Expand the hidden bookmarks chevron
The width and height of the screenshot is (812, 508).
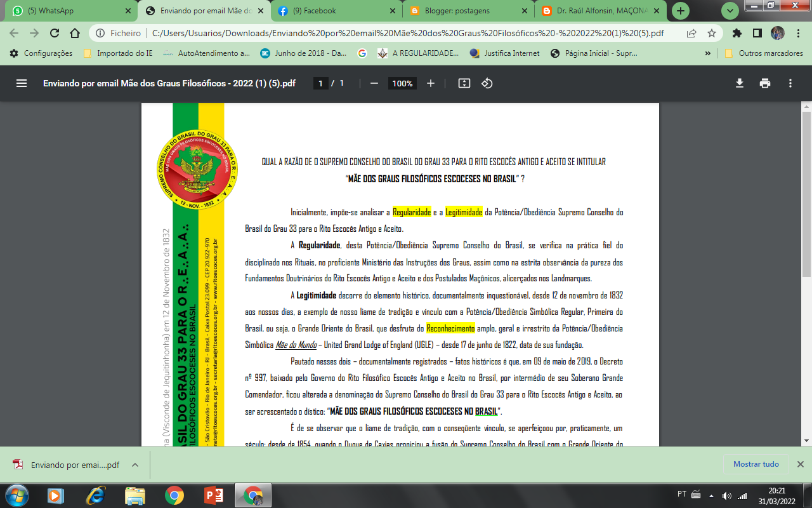(x=708, y=53)
